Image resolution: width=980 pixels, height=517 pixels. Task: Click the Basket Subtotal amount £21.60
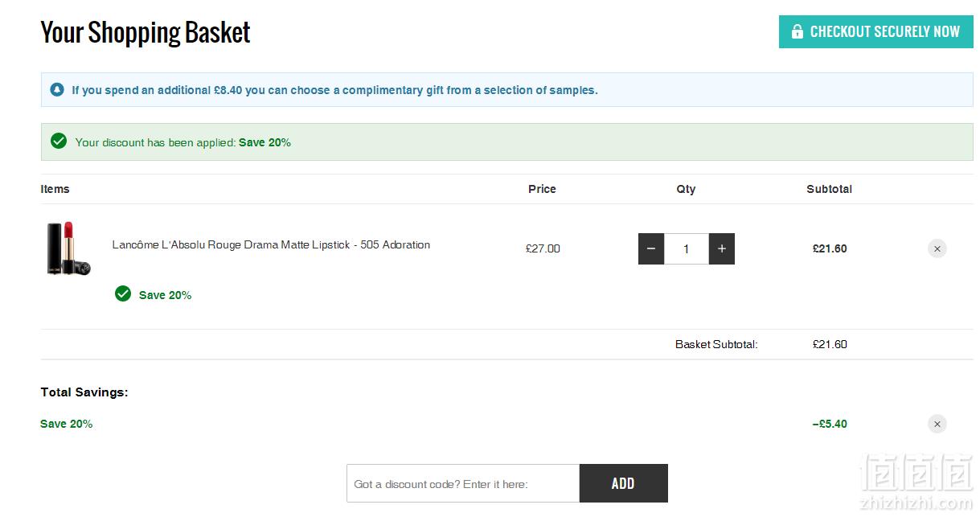point(830,344)
